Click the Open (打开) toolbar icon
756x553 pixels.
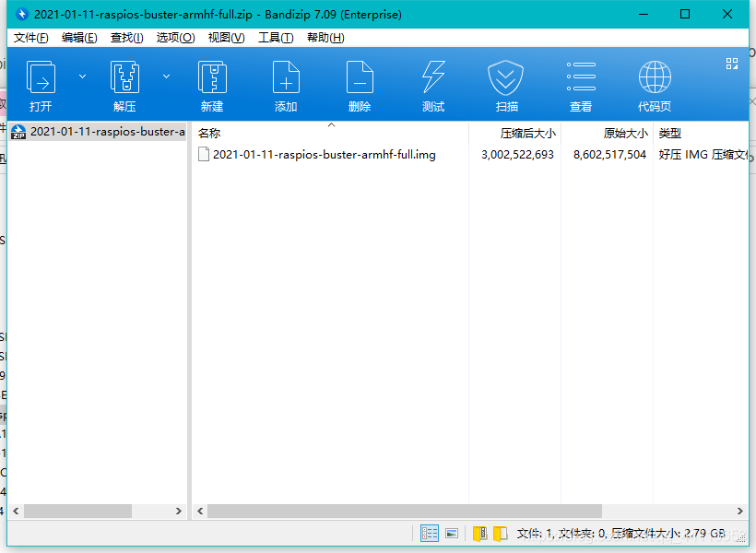[x=41, y=77]
